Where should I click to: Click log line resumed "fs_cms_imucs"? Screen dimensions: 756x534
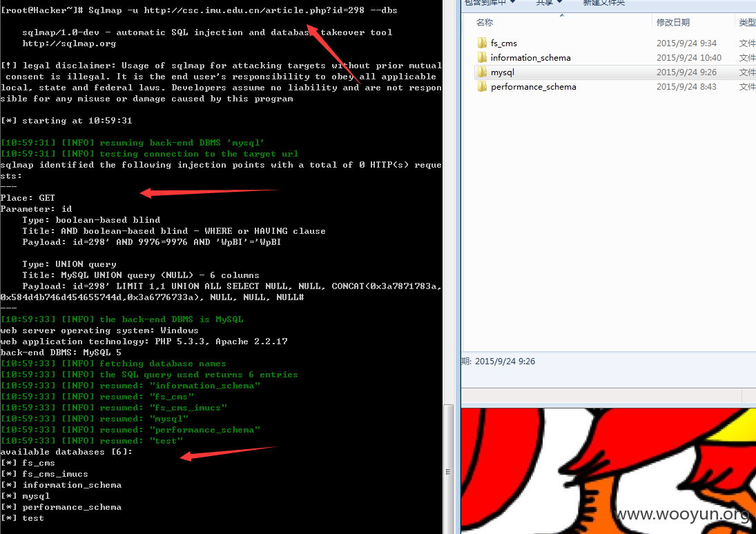114,408
